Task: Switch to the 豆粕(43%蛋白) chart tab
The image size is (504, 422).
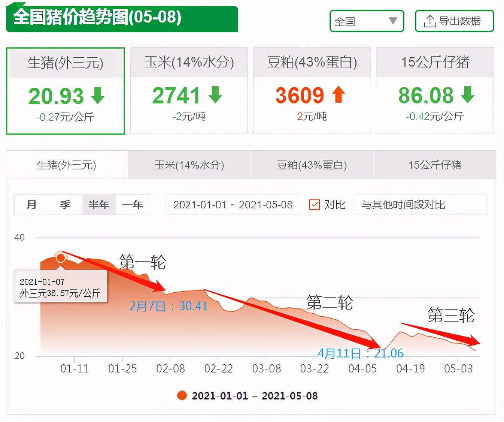Action: point(312,165)
